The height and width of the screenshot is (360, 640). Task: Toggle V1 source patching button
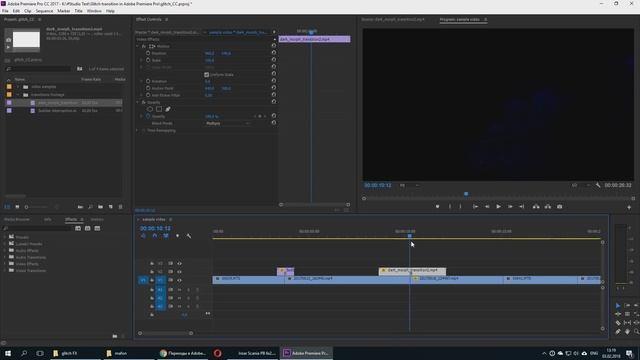click(143, 280)
